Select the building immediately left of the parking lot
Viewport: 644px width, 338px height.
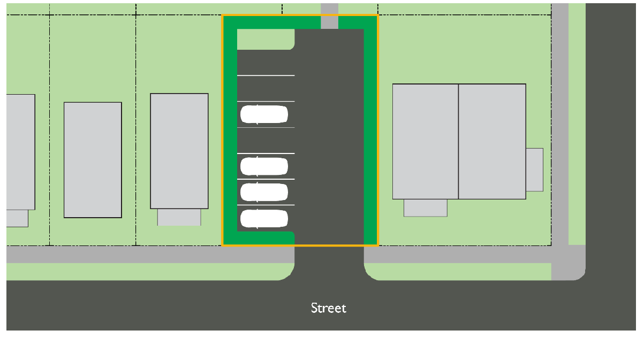point(179,151)
